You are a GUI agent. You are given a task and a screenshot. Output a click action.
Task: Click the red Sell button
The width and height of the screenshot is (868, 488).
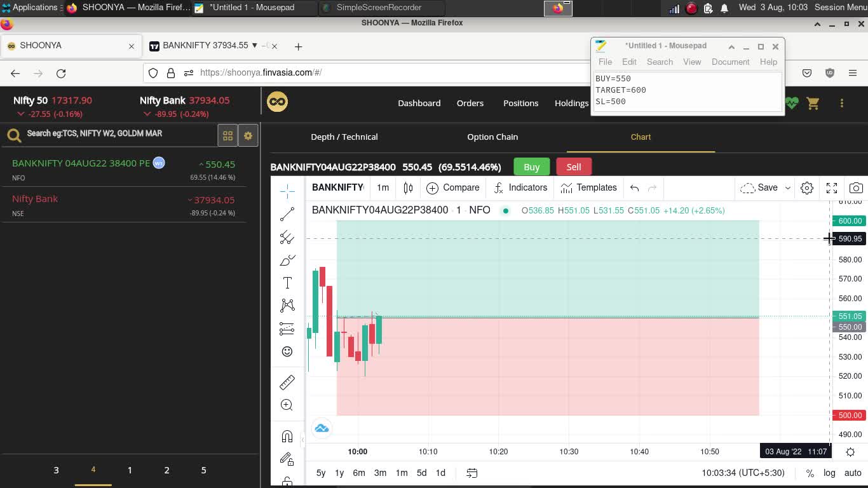click(573, 167)
